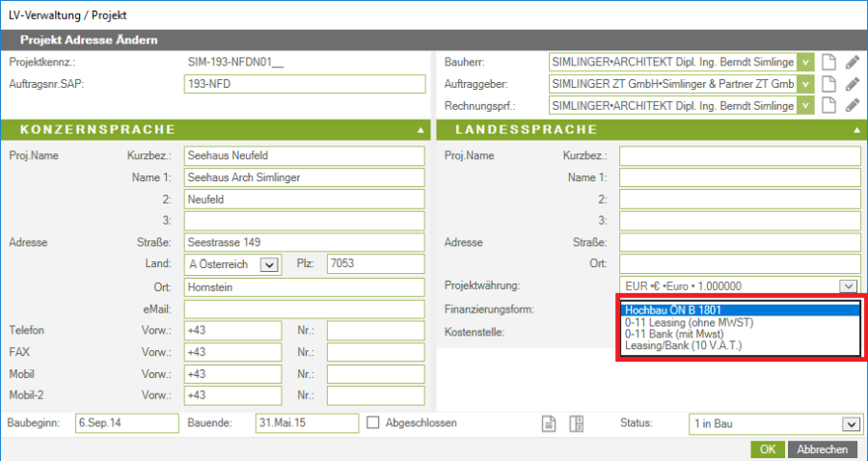Confirm changes with the OK button
The width and height of the screenshot is (868, 461).
(x=767, y=449)
